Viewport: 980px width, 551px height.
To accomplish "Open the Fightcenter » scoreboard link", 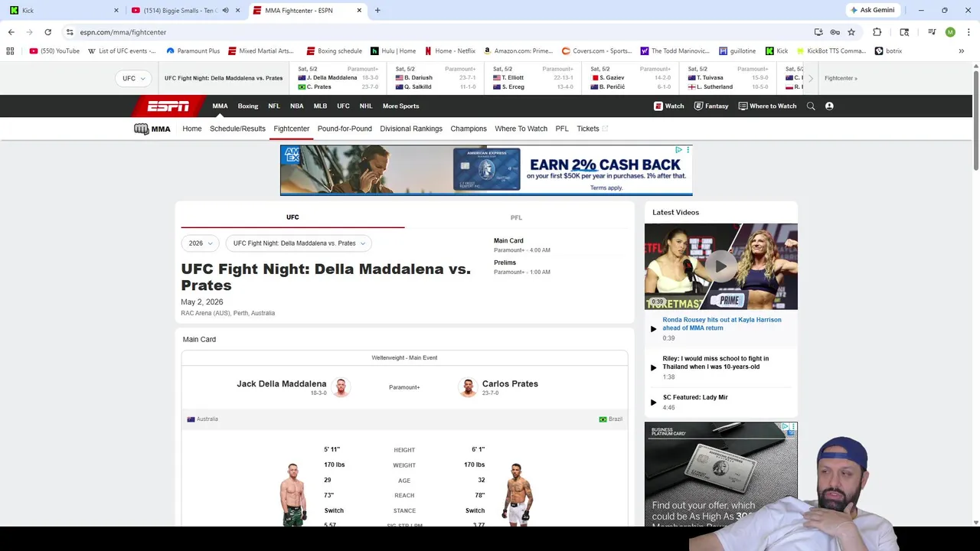I will tap(841, 78).
